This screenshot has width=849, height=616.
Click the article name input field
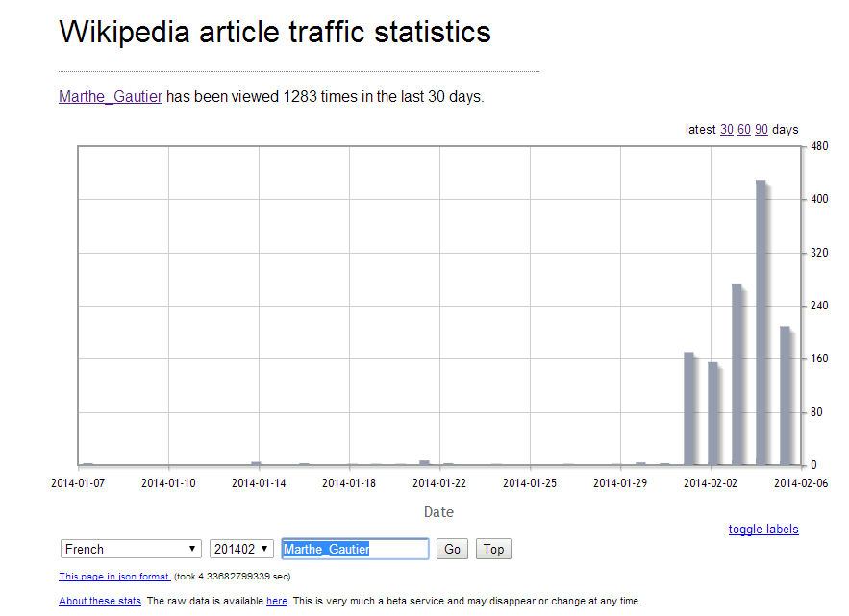click(355, 549)
